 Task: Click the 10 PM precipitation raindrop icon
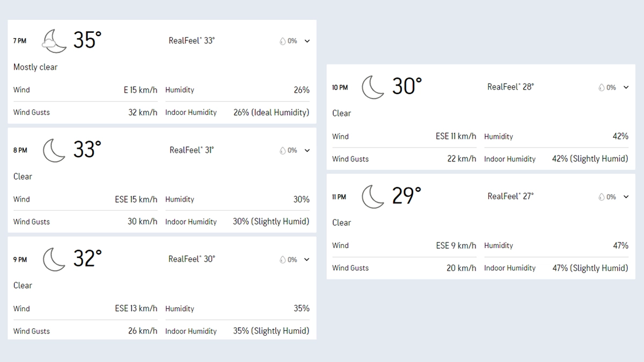click(x=601, y=88)
